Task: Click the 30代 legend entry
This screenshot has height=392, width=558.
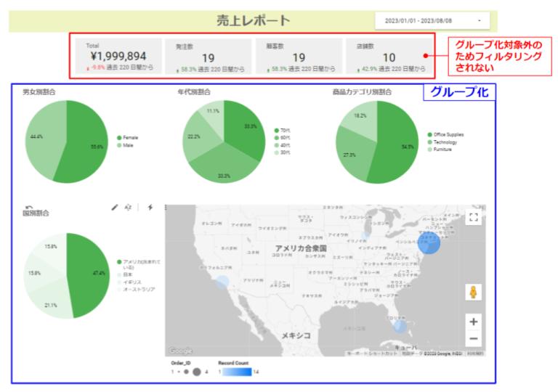Action: (x=282, y=152)
